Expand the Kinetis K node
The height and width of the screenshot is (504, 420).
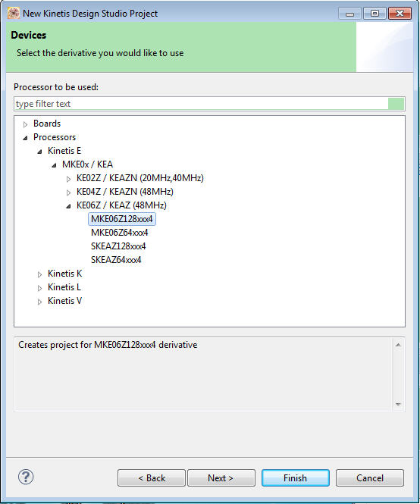tap(39, 274)
